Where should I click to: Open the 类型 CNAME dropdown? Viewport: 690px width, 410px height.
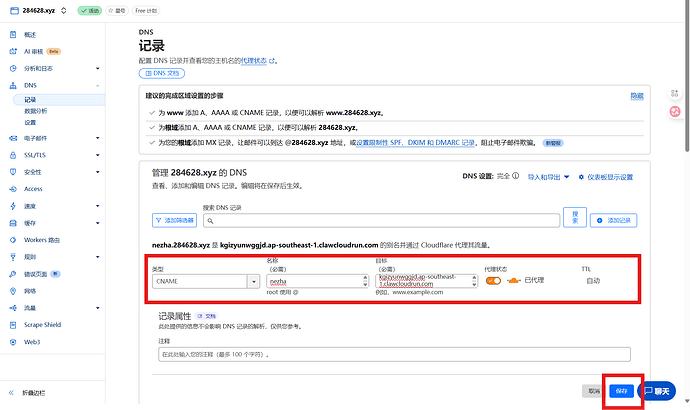click(x=206, y=282)
